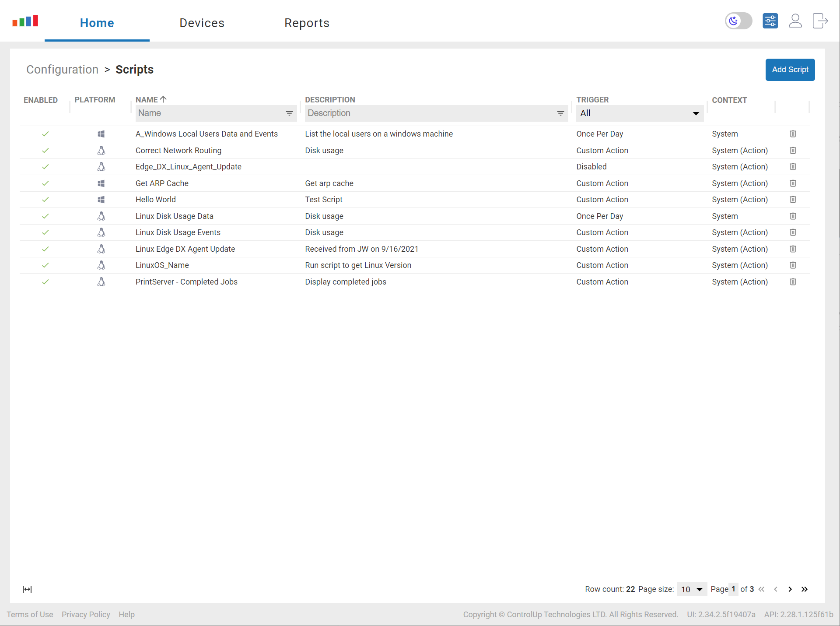Click the enabled checkmark for Hello World
Screen dimensions: 840x626
44,199
